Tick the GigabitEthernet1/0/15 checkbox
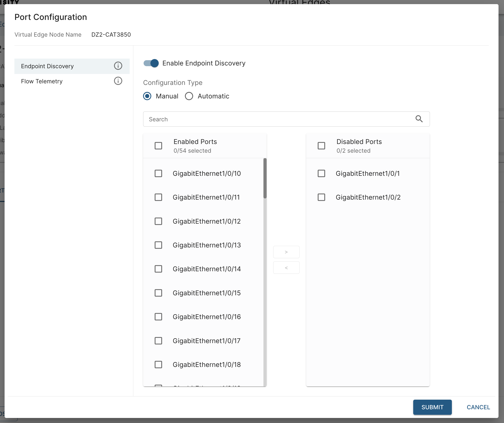The height and width of the screenshot is (423, 504). [x=158, y=293]
